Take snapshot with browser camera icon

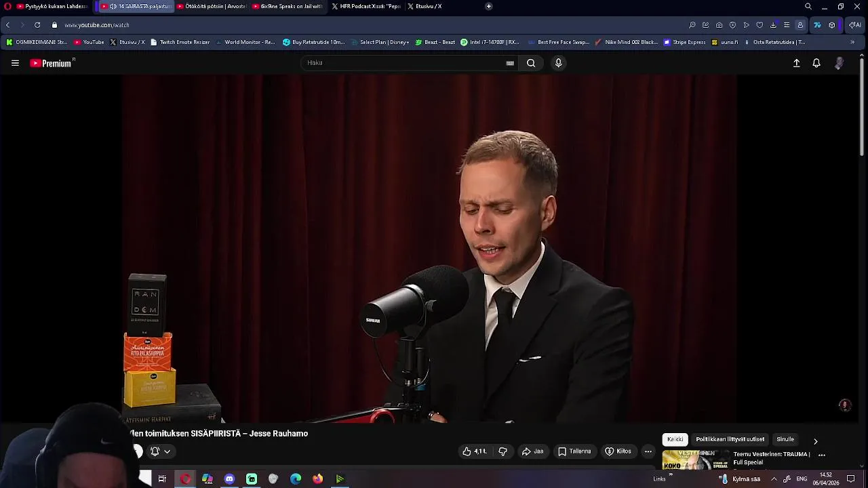click(x=719, y=25)
